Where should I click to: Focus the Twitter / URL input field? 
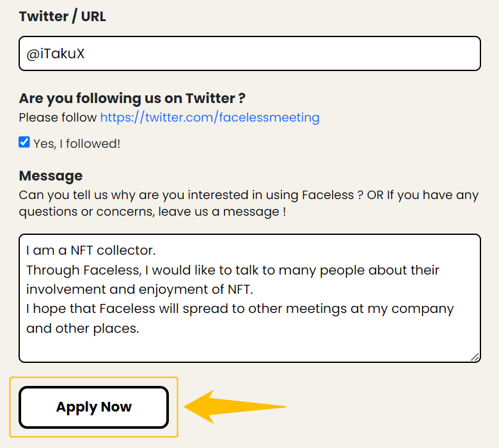[x=249, y=54]
